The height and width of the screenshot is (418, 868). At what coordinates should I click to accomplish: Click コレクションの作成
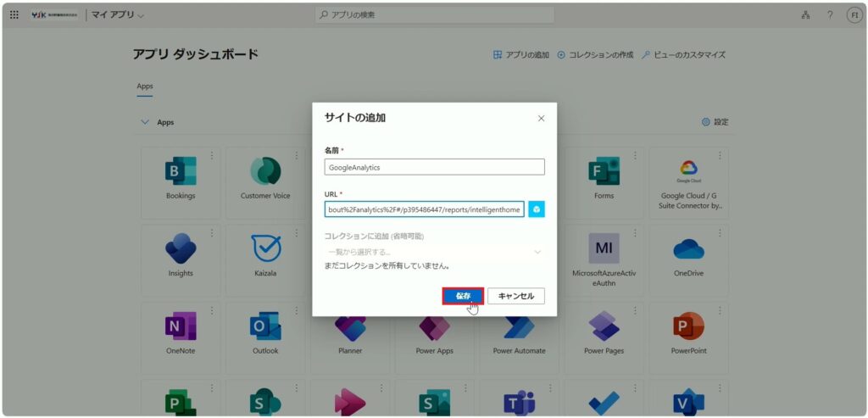point(595,55)
